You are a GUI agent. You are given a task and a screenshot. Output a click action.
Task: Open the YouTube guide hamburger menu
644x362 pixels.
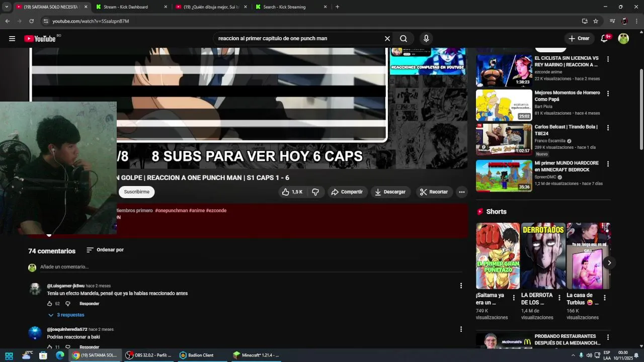(12, 38)
